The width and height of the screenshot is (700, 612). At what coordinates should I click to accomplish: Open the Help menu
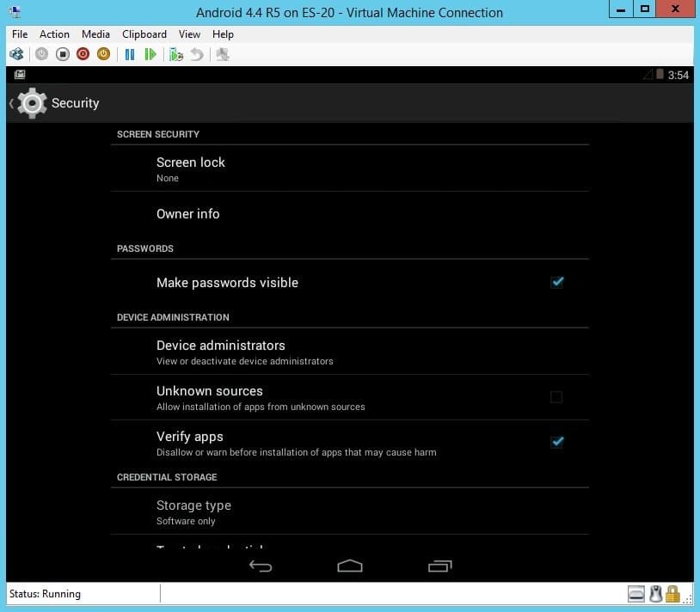coord(223,34)
